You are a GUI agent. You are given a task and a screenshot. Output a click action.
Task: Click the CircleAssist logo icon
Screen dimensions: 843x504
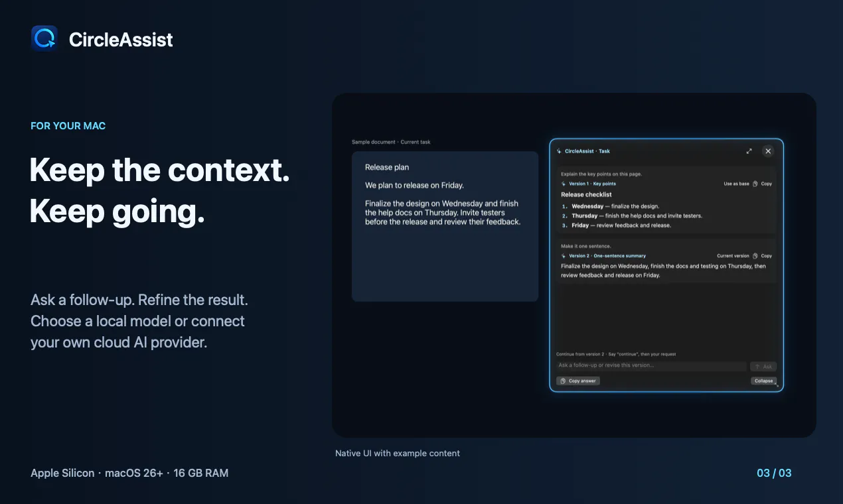click(x=44, y=38)
